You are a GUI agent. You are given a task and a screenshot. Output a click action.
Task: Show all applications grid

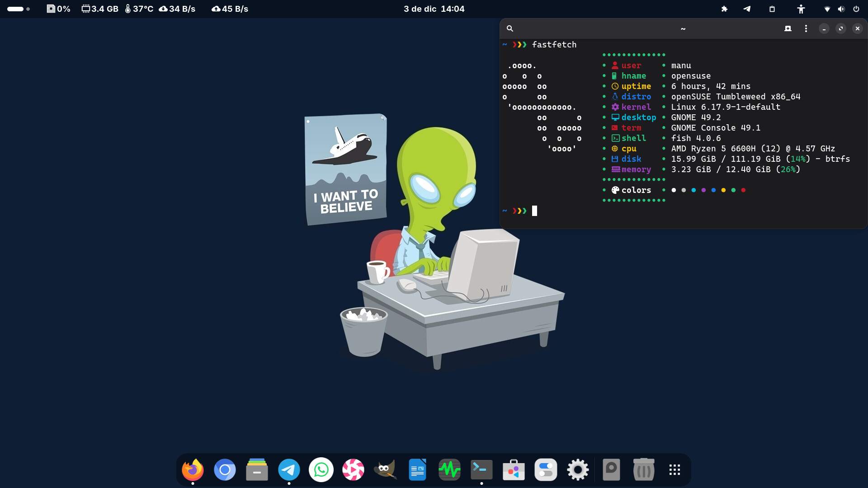pos(675,470)
